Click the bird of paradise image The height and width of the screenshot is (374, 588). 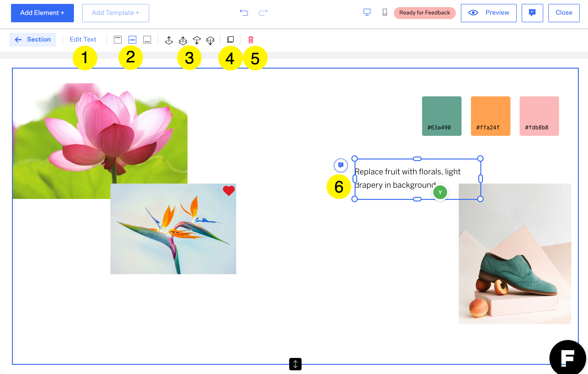173,229
